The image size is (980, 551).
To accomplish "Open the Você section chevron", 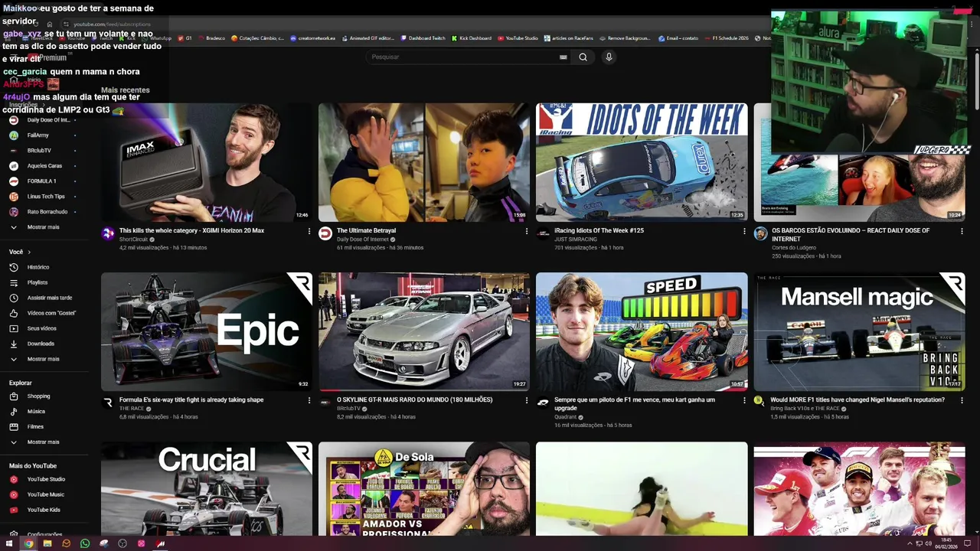I will click(x=29, y=252).
